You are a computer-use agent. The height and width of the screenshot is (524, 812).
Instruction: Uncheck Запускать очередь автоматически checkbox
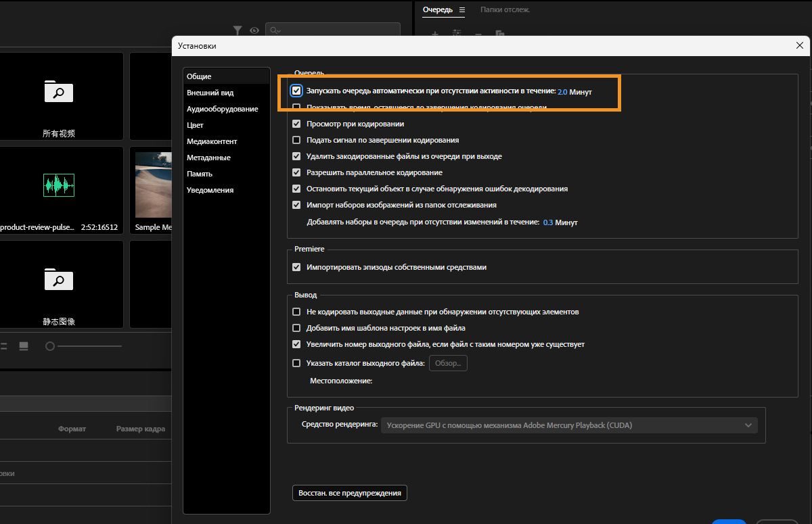pos(296,91)
